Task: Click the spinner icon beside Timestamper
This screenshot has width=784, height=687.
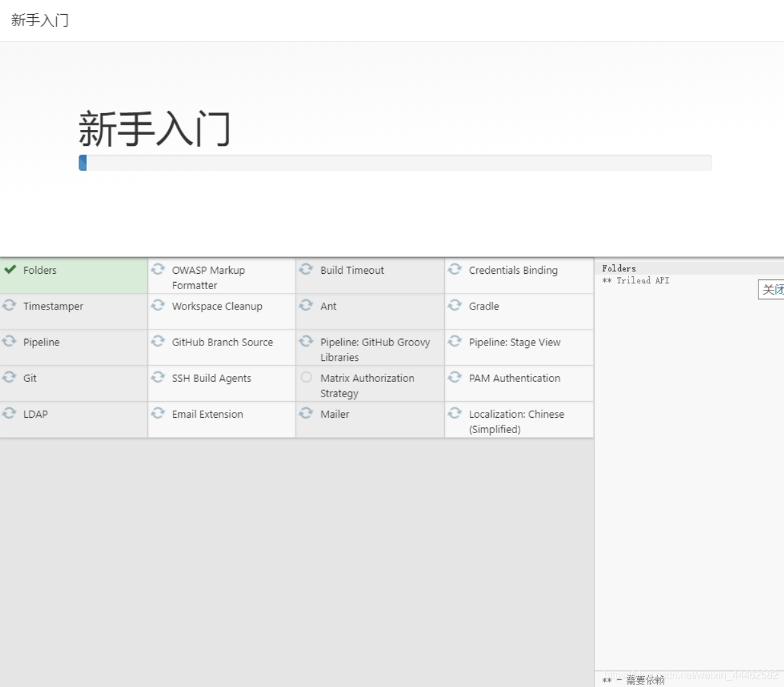Action: point(10,305)
